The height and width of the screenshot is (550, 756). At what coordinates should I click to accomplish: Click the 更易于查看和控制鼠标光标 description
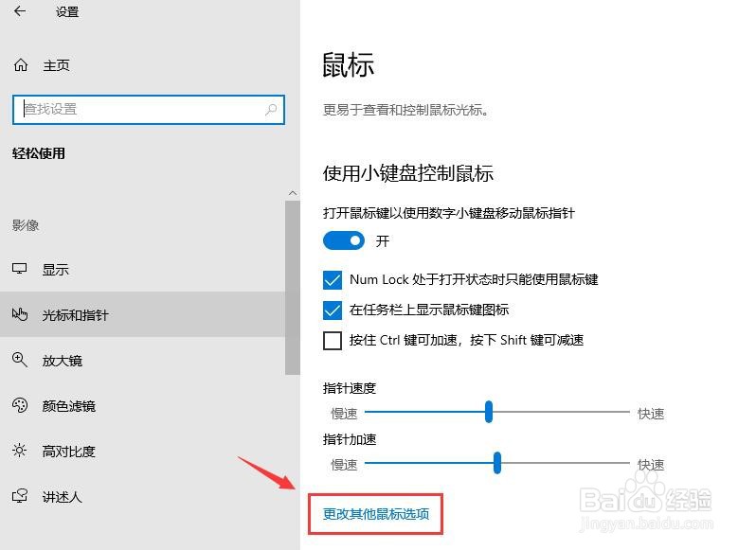click(x=406, y=111)
